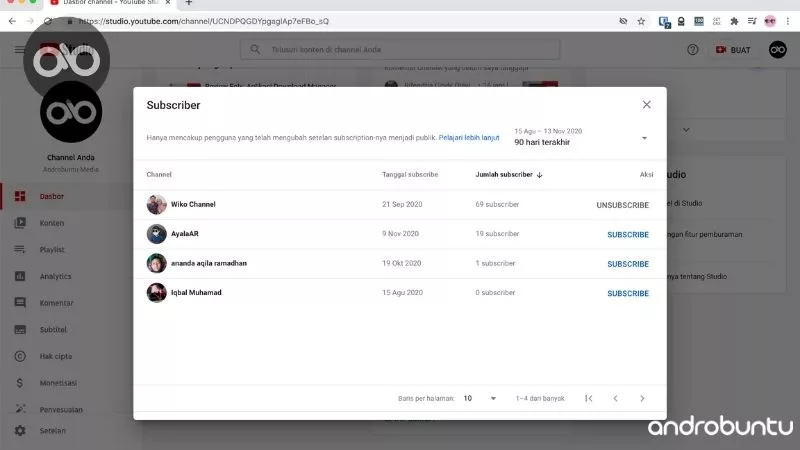Click Tanggal subscribe column header
800x450 pixels.
tap(410, 174)
